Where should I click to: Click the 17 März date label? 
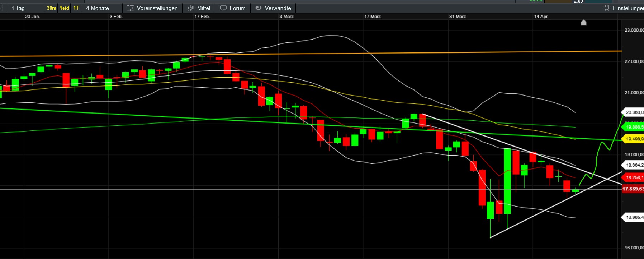click(x=373, y=17)
